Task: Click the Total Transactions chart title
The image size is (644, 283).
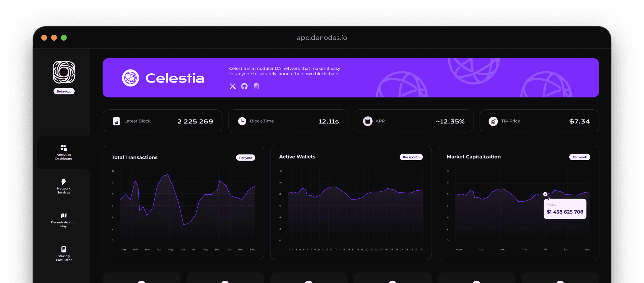Action: pyautogui.click(x=134, y=158)
